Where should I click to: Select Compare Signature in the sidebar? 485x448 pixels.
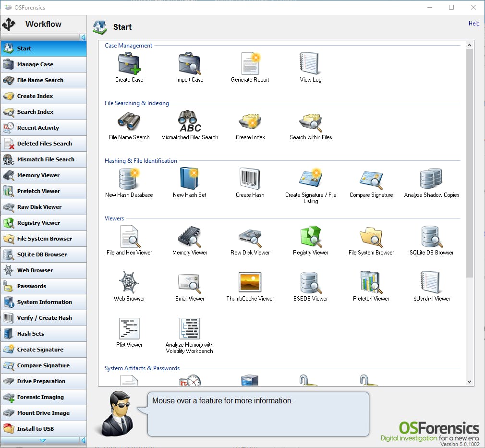(x=44, y=365)
